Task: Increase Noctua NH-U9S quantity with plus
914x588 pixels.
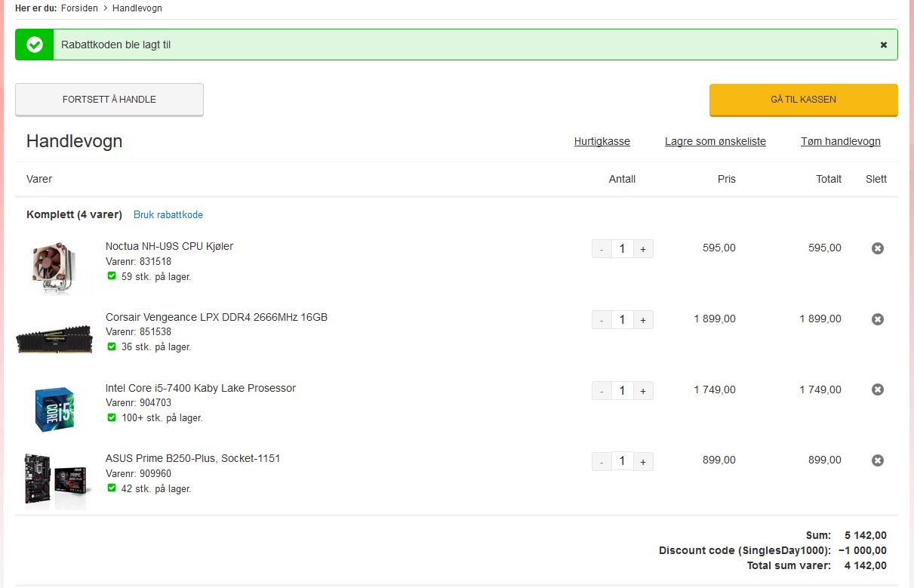Action: coord(643,249)
